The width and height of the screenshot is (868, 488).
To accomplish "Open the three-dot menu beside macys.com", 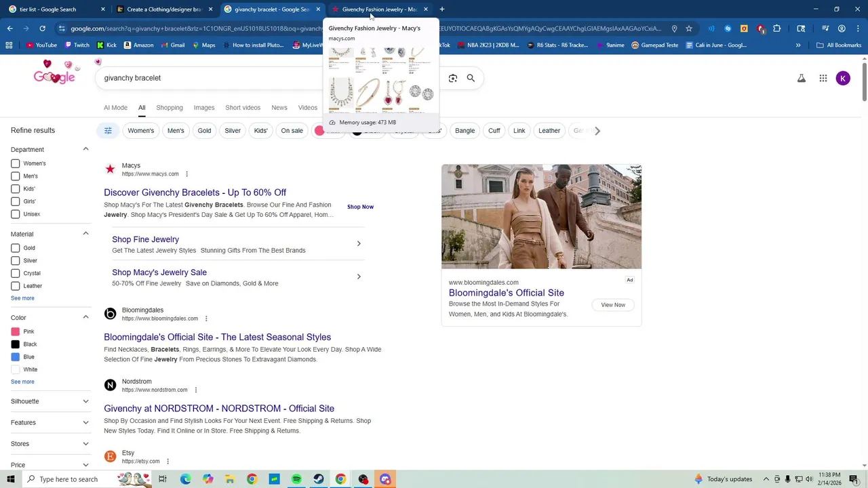I will tap(186, 174).
